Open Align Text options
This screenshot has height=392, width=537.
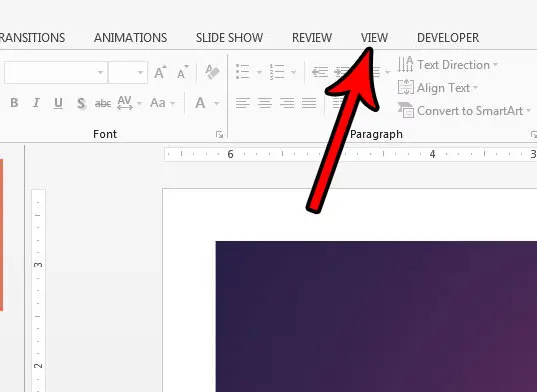[x=438, y=88]
